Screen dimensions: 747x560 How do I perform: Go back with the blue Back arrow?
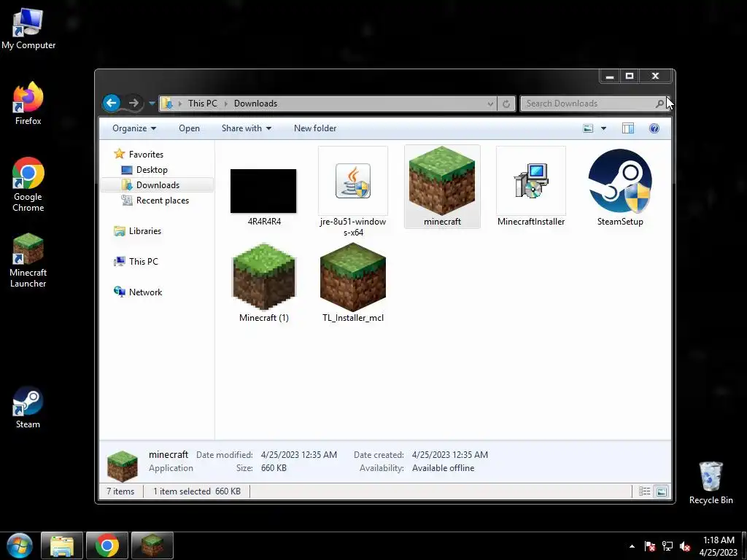click(112, 103)
